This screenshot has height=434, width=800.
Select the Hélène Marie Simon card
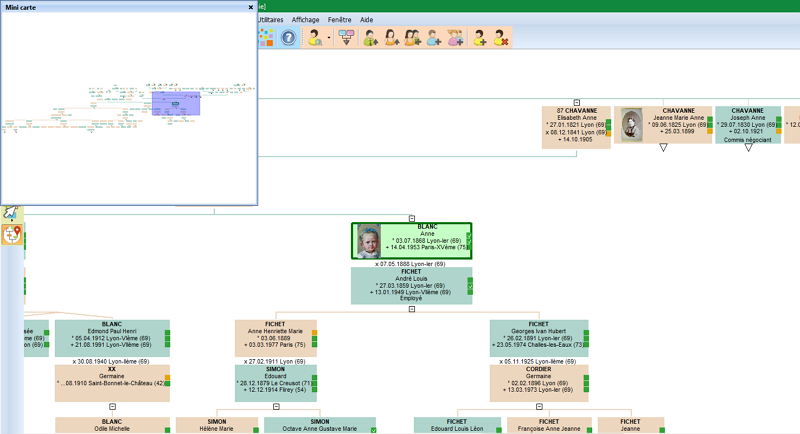point(217,425)
